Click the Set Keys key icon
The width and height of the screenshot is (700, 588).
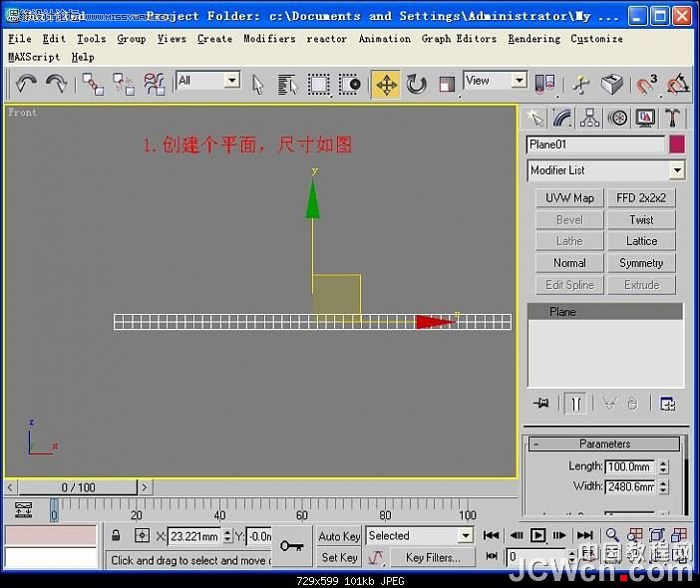pyautogui.click(x=291, y=545)
